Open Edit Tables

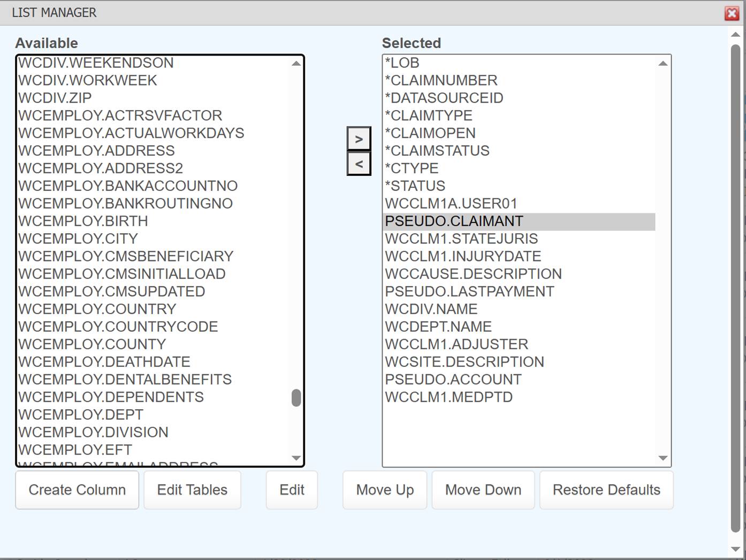tap(192, 490)
